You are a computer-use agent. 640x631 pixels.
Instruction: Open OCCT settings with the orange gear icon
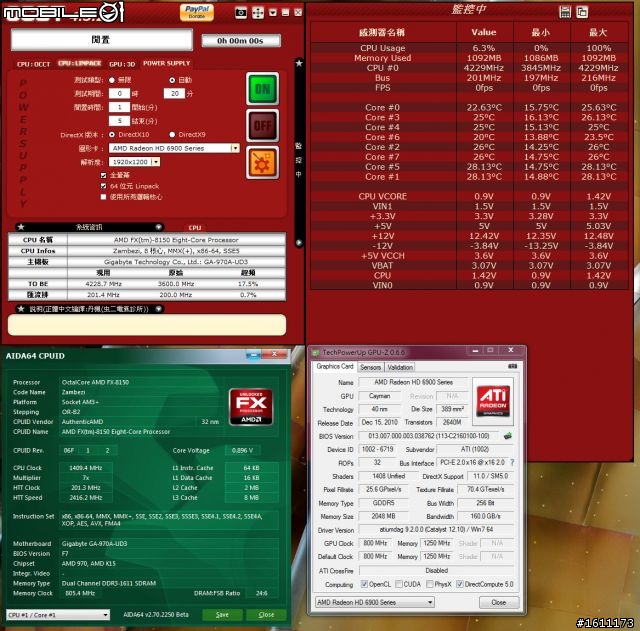click(262, 162)
